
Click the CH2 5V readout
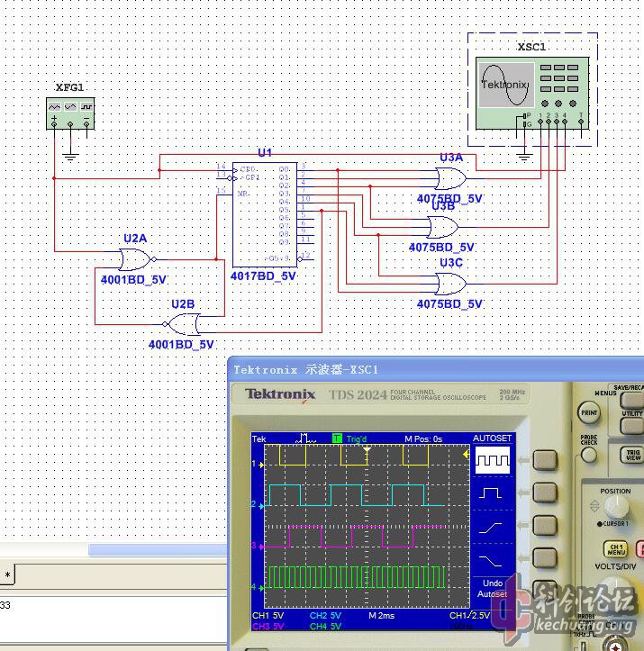pyautogui.click(x=325, y=615)
